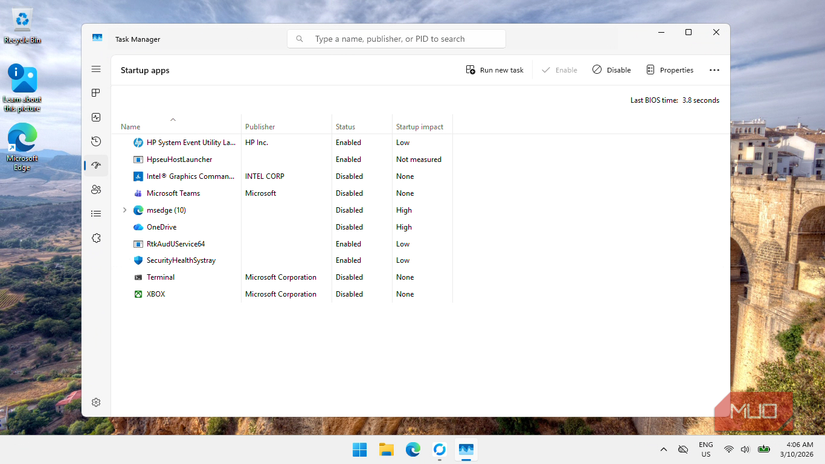
Task: Open the Details page icon
Action: [x=96, y=214]
